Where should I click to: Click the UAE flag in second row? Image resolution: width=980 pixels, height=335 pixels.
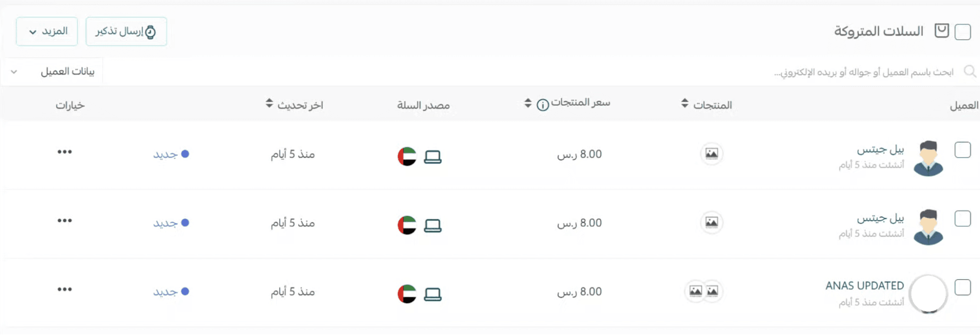coord(407,225)
